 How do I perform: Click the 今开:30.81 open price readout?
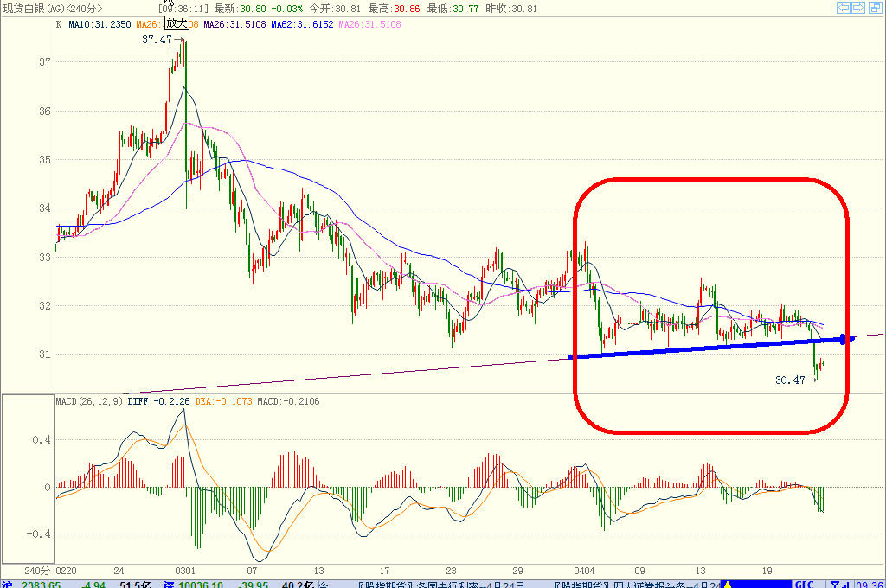(335, 9)
